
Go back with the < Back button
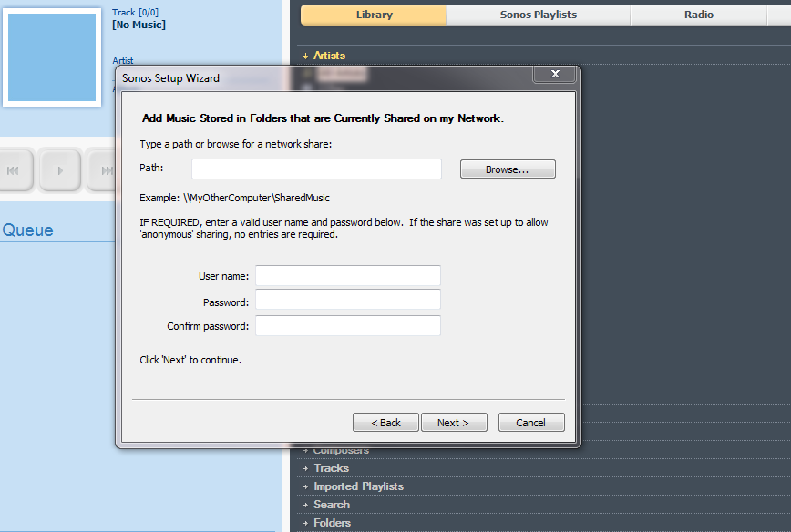[385, 423]
